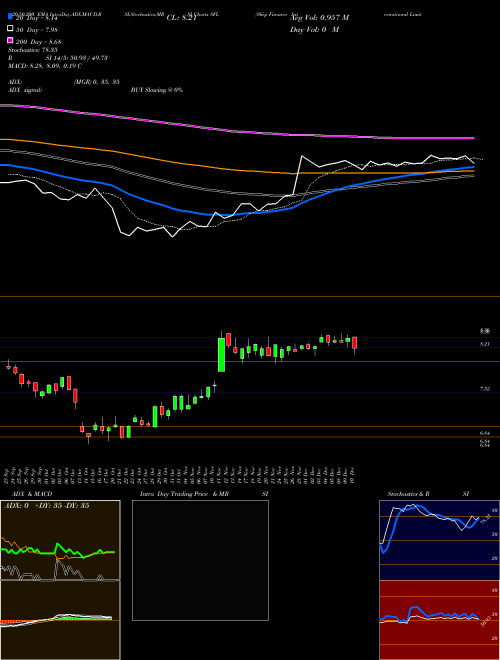This screenshot has width=500, height=660.
Task: Click the '50 Day = 7.98' label
Action: 37,29
